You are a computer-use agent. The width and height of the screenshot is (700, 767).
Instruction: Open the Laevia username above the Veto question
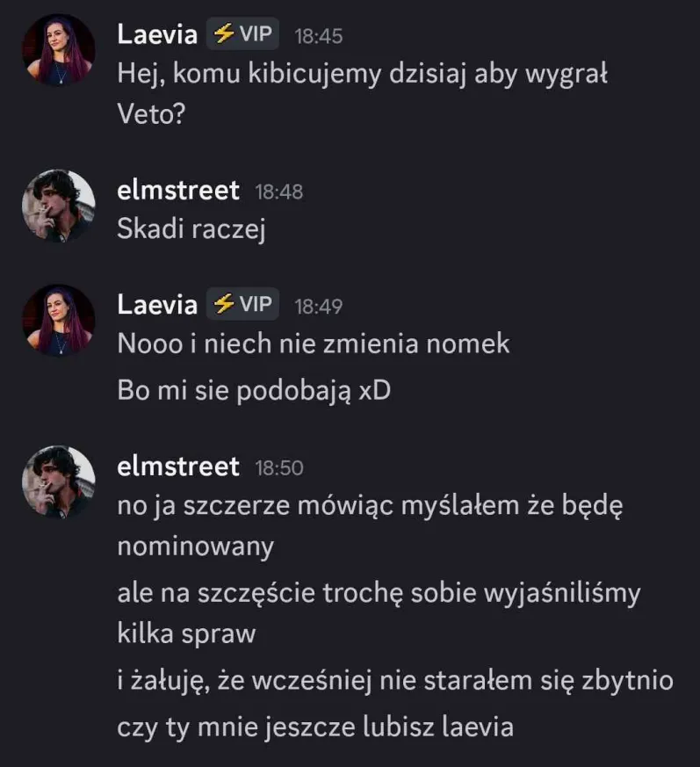(157, 36)
